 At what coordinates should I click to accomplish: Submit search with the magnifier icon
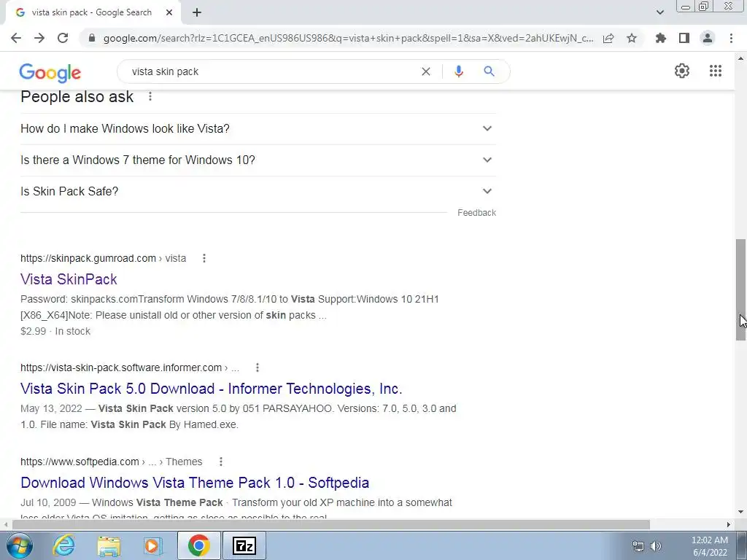(489, 71)
